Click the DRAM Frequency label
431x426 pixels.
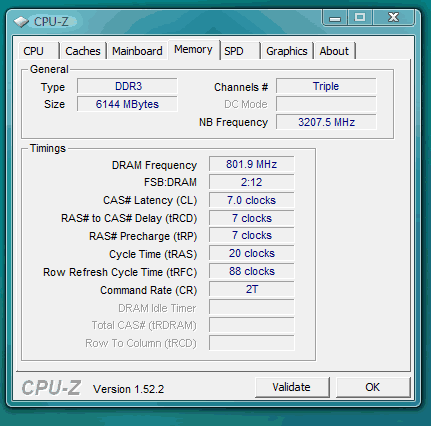[154, 165]
